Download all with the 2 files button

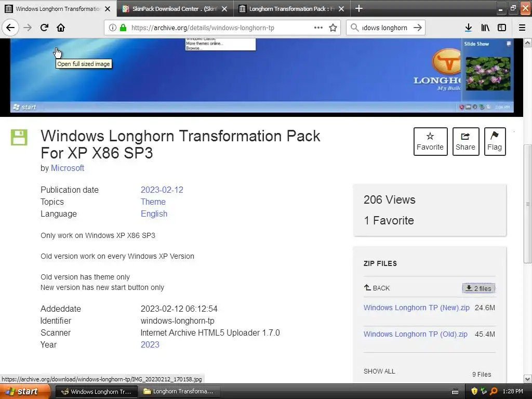coord(478,288)
